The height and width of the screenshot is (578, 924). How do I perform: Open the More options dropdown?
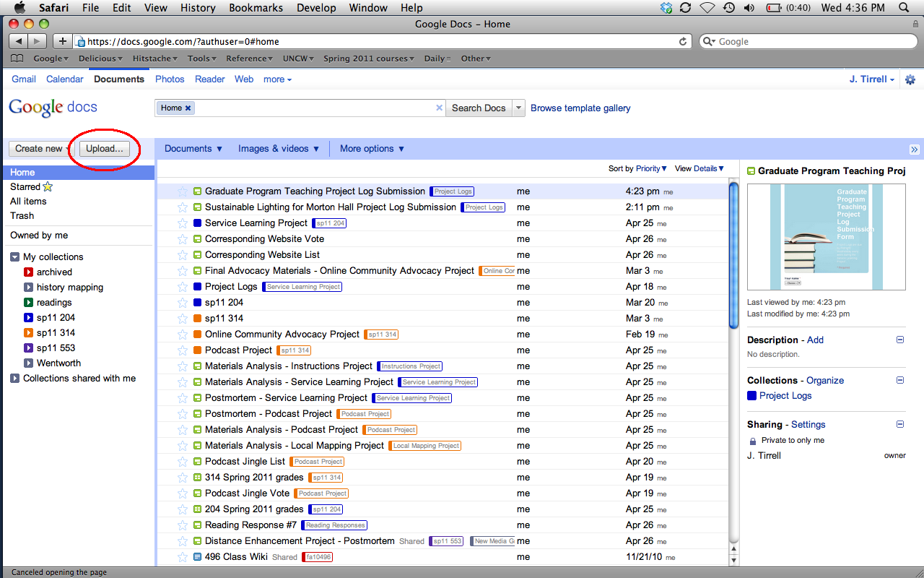(x=372, y=149)
